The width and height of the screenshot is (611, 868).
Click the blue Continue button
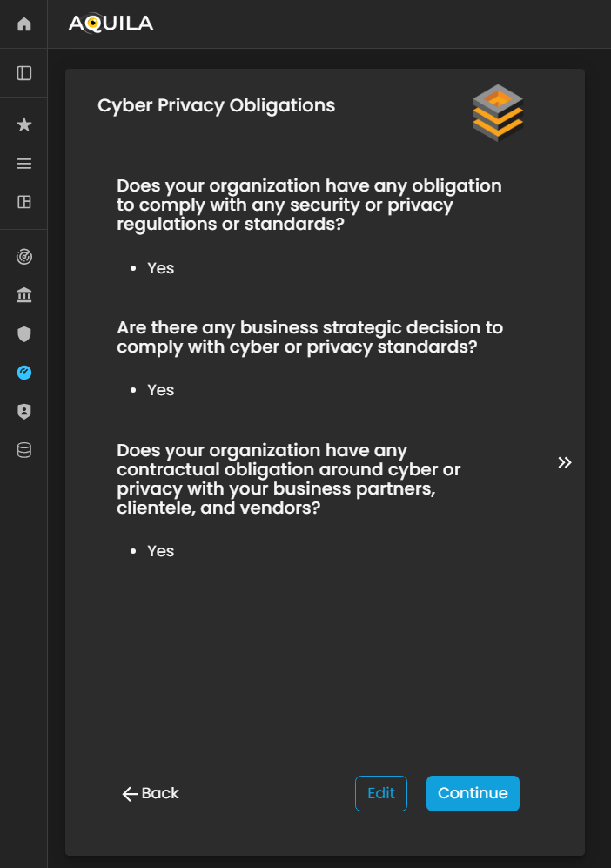pyautogui.click(x=473, y=793)
